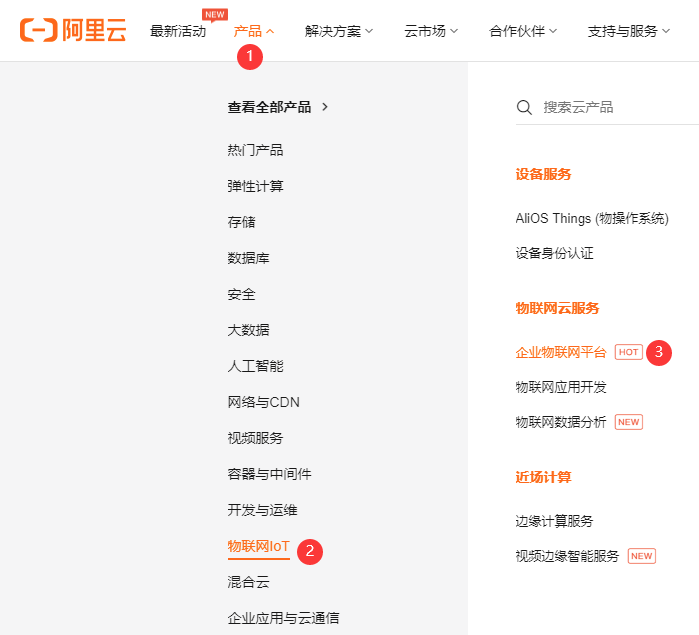Open 边缘计算服务 product
Viewport: 699px width, 635px height.
554,521
